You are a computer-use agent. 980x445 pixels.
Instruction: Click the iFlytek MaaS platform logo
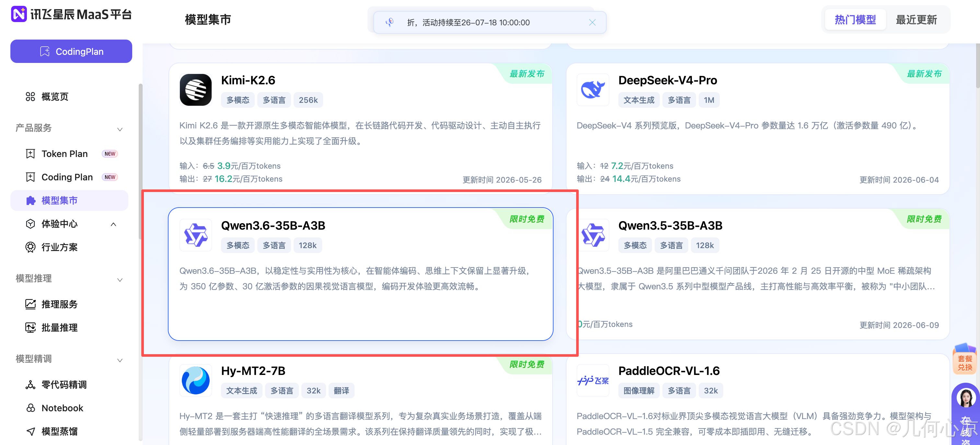tap(71, 14)
